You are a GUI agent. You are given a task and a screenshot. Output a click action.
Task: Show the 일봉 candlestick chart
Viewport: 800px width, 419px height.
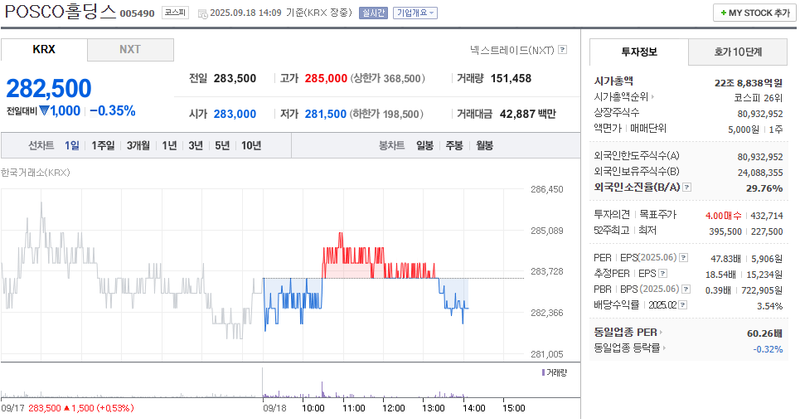(425, 146)
